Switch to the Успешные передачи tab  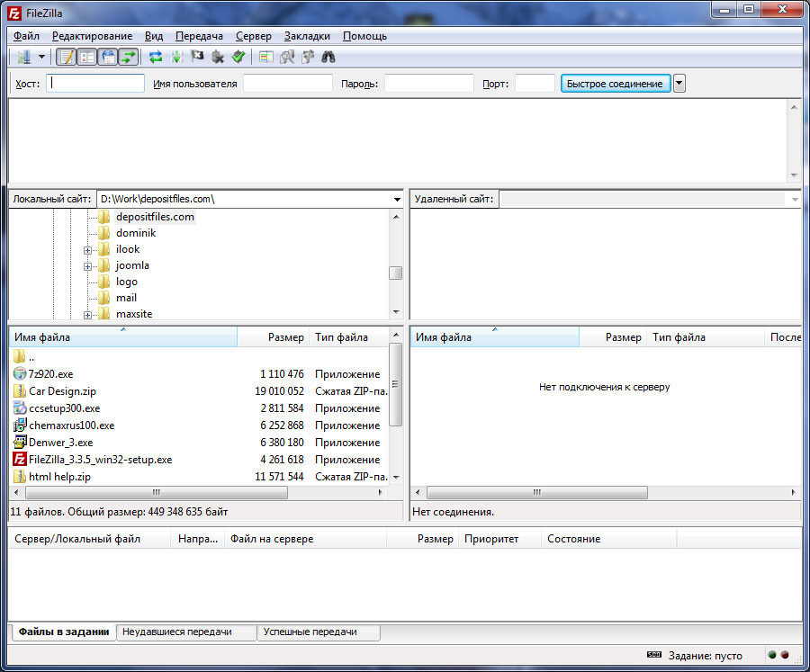(x=319, y=632)
